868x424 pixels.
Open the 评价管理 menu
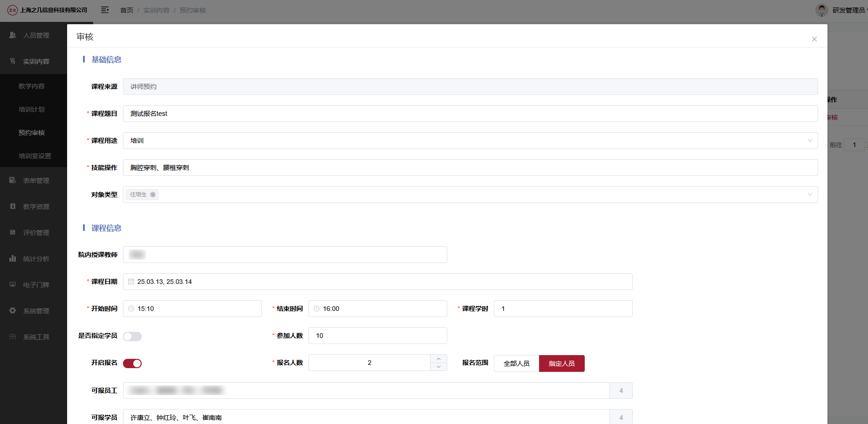point(34,232)
